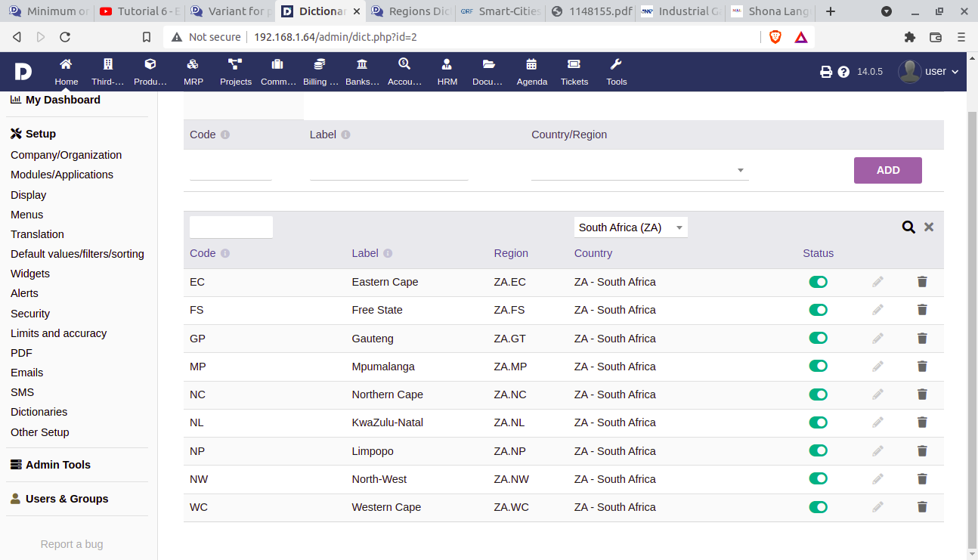Select Company/Organization in Setup menu
Image resolution: width=978 pixels, height=560 pixels.
tap(66, 155)
